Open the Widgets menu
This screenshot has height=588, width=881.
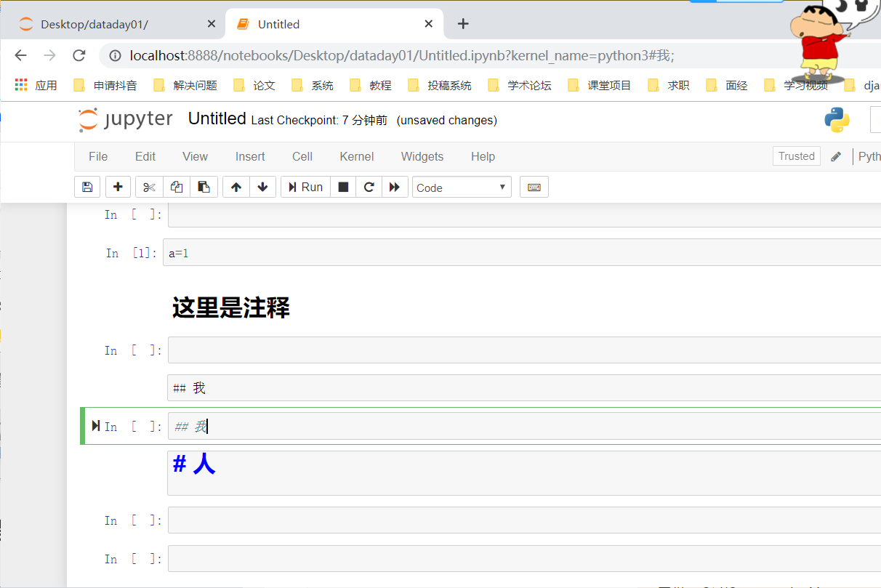(x=422, y=156)
